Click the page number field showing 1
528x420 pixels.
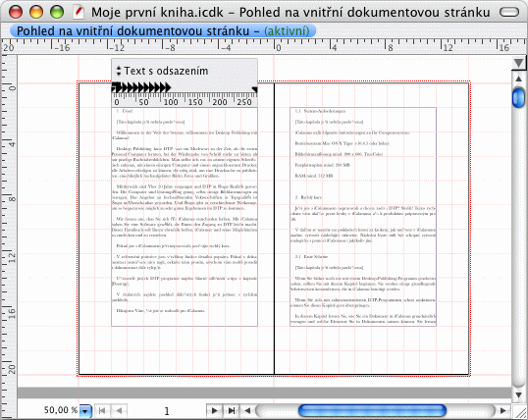167,411
